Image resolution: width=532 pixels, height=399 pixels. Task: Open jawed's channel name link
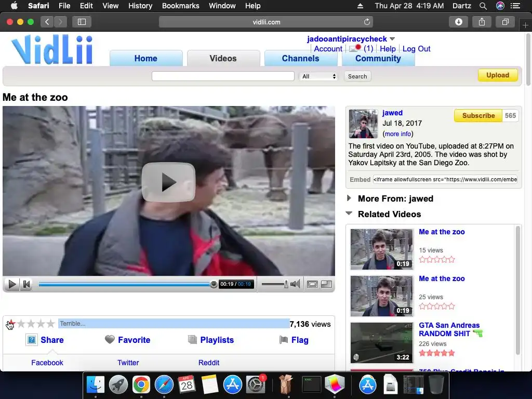tap(392, 113)
